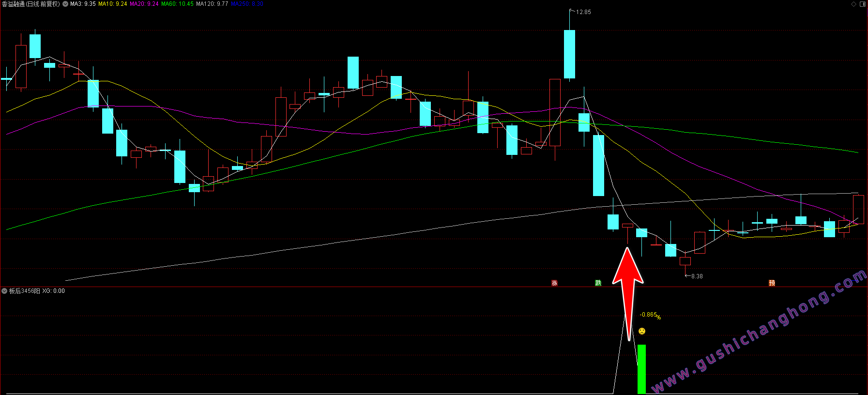Click the MA120: 9.77 label
Image resolution: width=868 pixels, height=395 pixels.
click(x=212, y=4)
